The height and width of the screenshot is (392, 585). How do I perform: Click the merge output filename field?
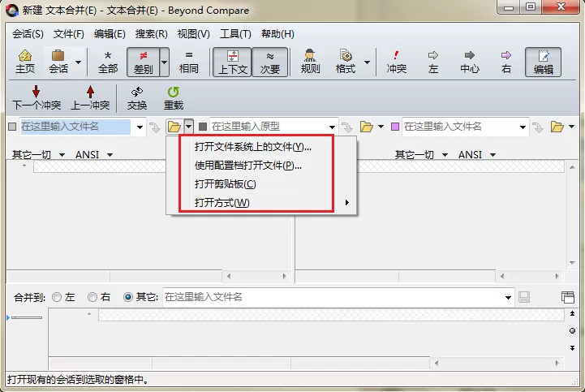[x=332, y=297]
